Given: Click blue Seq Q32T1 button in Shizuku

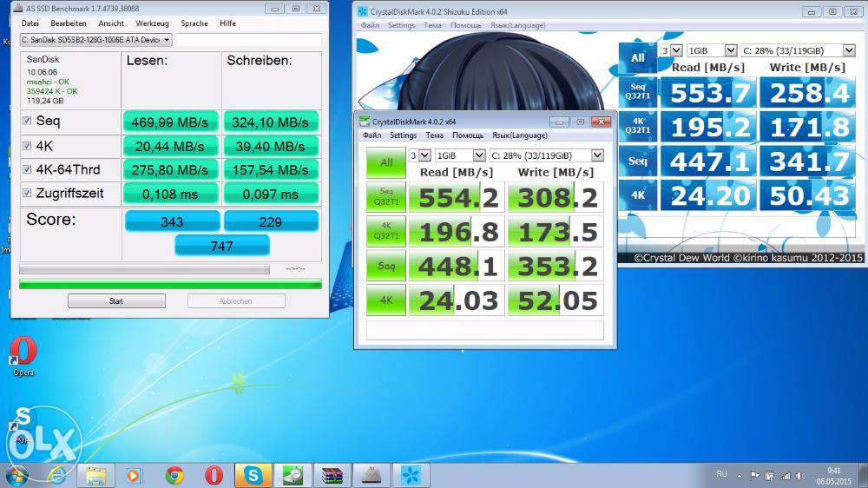Looking at the screenshot, I should 638,91.
